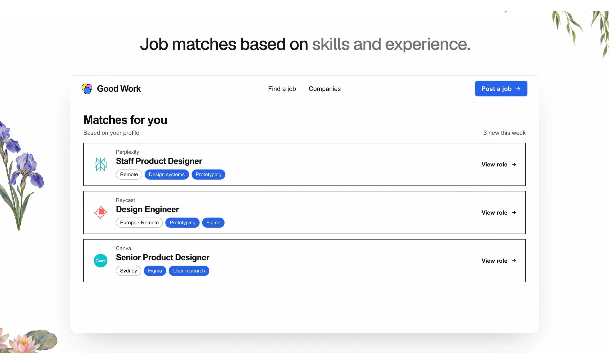Image resolution: width=609 pixels, height=364 pixels.
Task: Click the Raycast company logo
Action: point(100,212)
